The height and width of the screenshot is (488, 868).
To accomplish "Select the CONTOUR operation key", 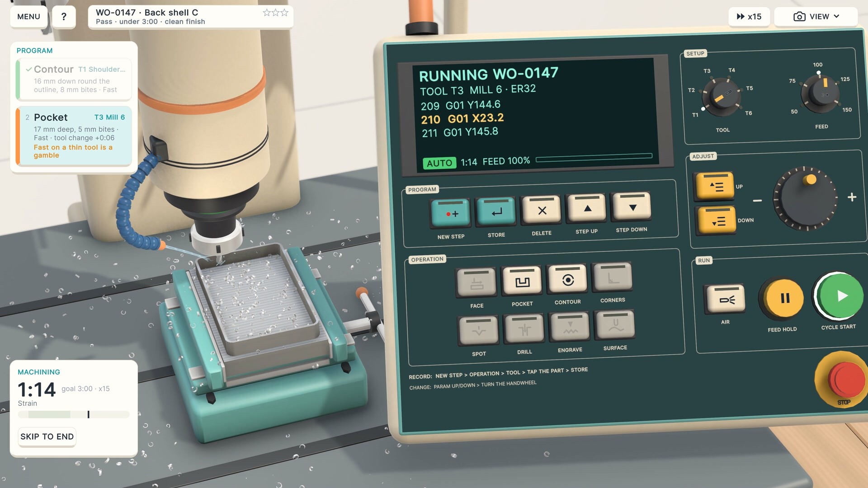I will [567, 279].
